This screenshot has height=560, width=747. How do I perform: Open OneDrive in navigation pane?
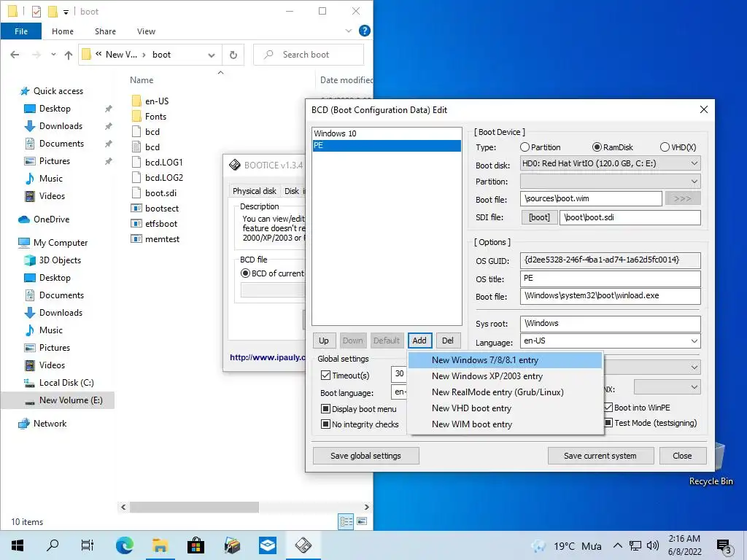click(x=51, y=219)
